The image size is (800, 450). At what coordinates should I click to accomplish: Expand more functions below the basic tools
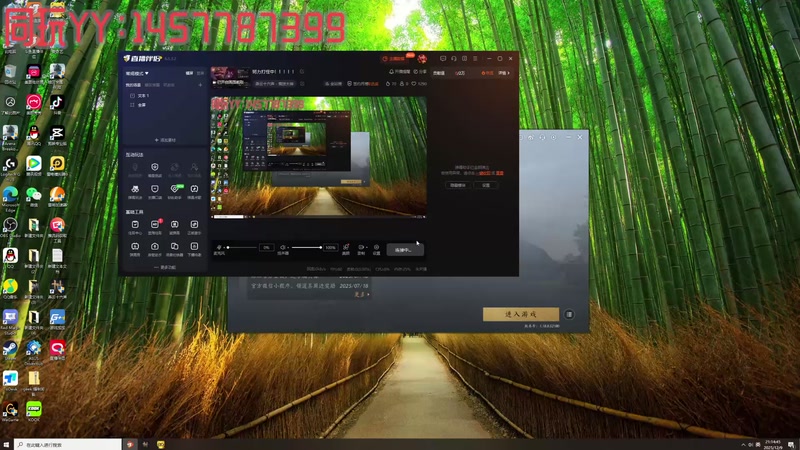click(x=165, y=267)
